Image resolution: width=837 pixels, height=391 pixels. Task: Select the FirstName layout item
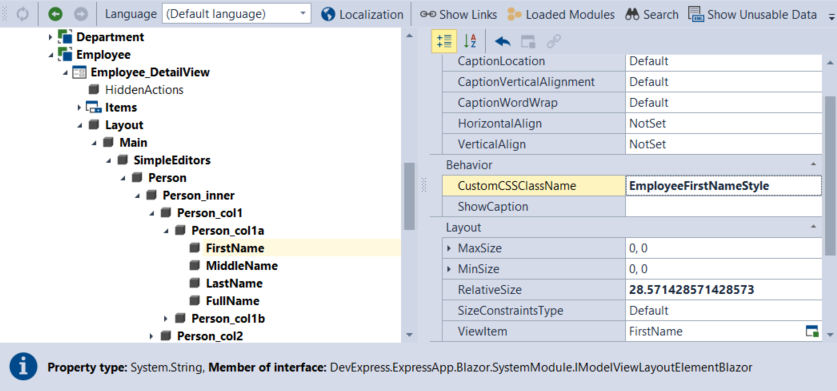click(235, 248)
